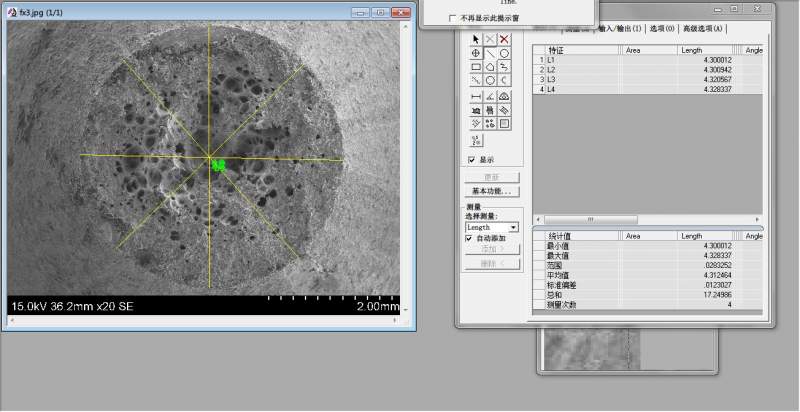
Task: Click the 基本功能... button
Action: (x=492, y=191)
